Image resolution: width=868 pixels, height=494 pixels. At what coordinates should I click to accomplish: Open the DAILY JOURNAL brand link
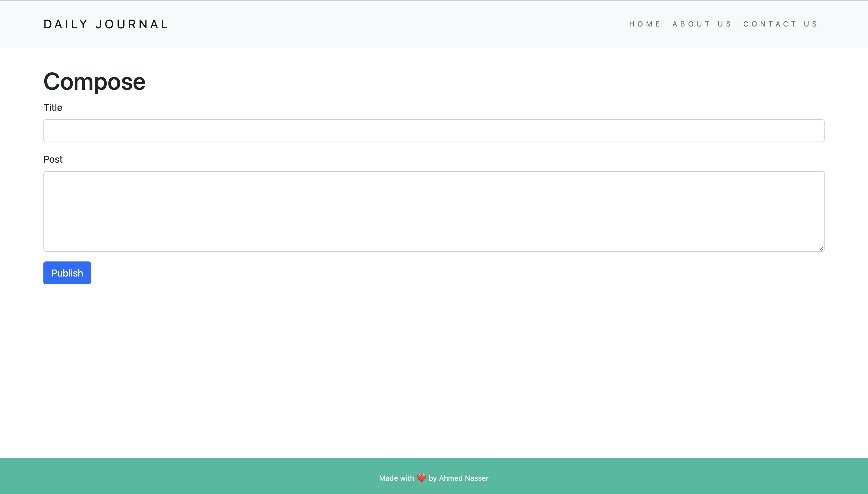[x=106, y=24]
